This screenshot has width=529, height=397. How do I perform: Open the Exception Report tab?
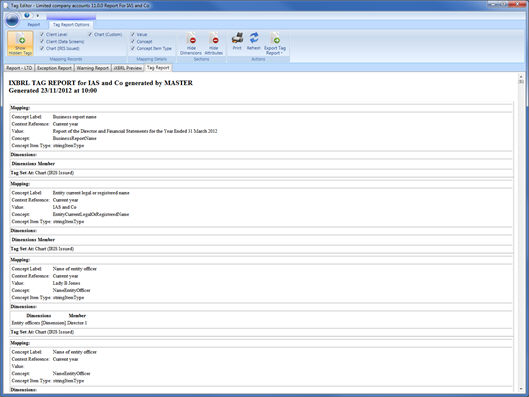[54, 68]
